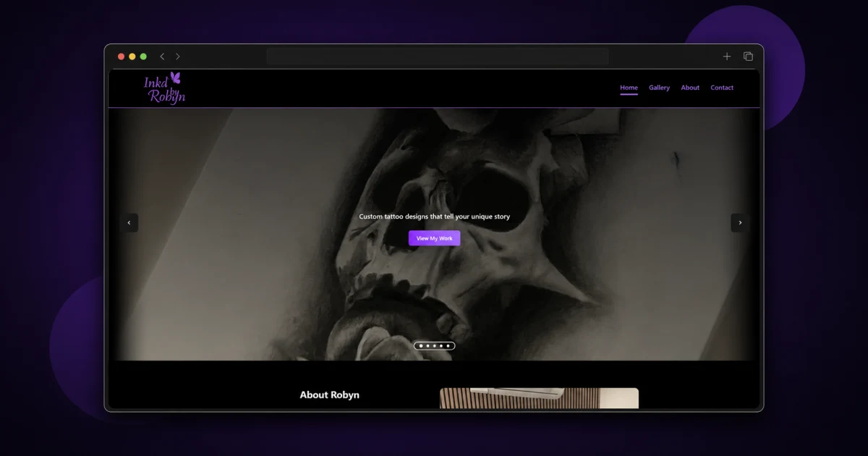Click the browser address bar
Screen dimensions: 868x456
pyautogui.click(x=437, y=56)
